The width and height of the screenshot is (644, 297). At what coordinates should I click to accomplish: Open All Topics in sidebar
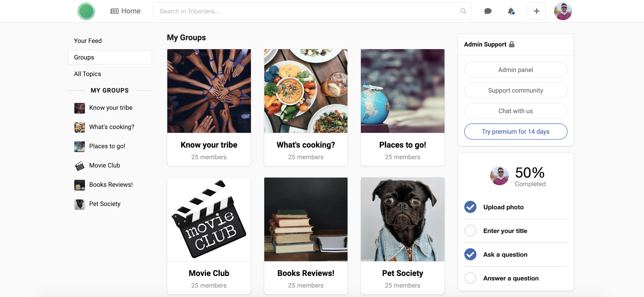click(87, 74)
